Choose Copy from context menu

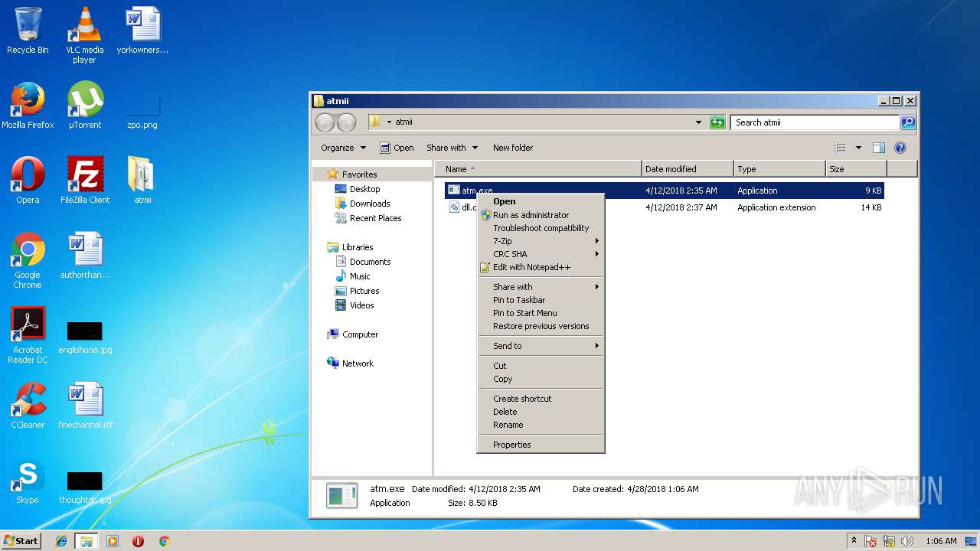(541, 379)
